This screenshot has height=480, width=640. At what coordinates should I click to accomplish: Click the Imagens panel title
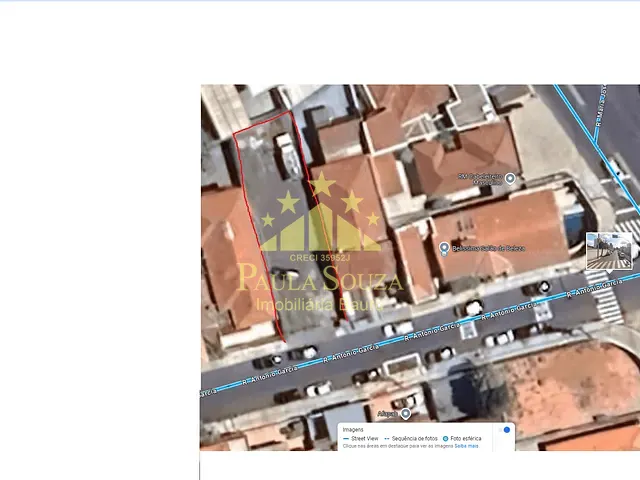[353, 430]
